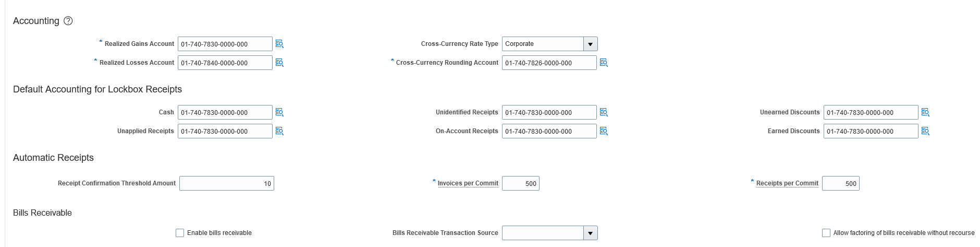This screenshot has width=980, height=247.
Task: Open search for Unapplied Receipts account
Action: (x=279, y=131)
